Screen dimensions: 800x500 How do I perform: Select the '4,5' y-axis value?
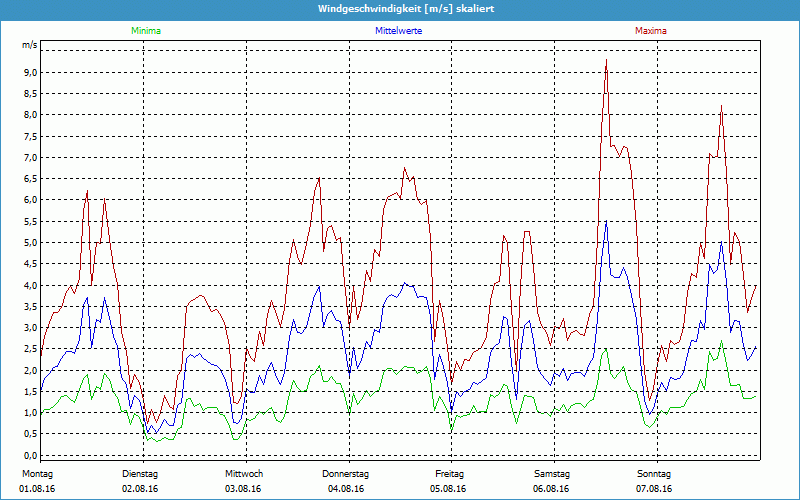coord(30,264)
